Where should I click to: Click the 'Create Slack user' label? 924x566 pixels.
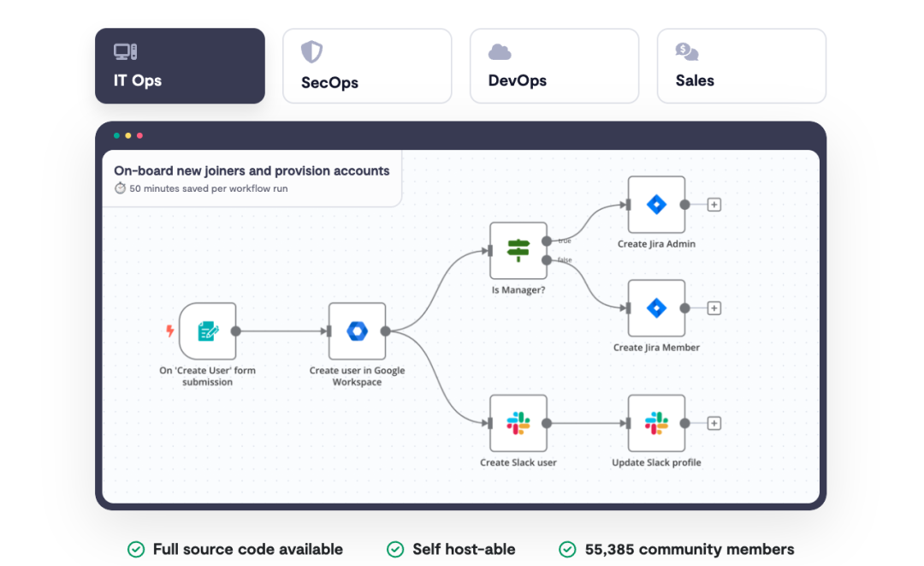click(518, 463)
